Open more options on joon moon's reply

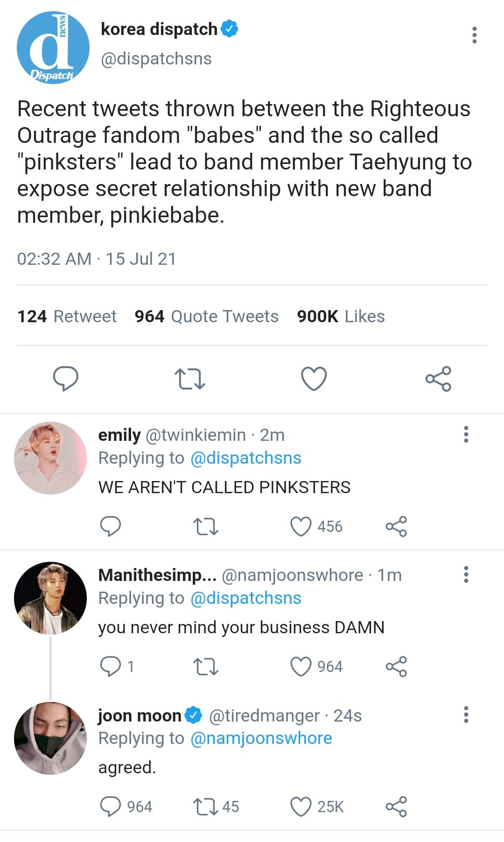466,715
